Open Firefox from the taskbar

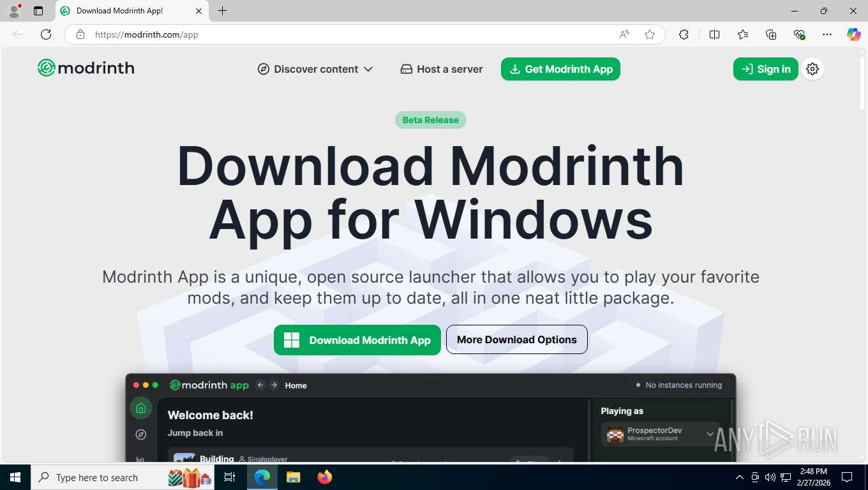325,477
